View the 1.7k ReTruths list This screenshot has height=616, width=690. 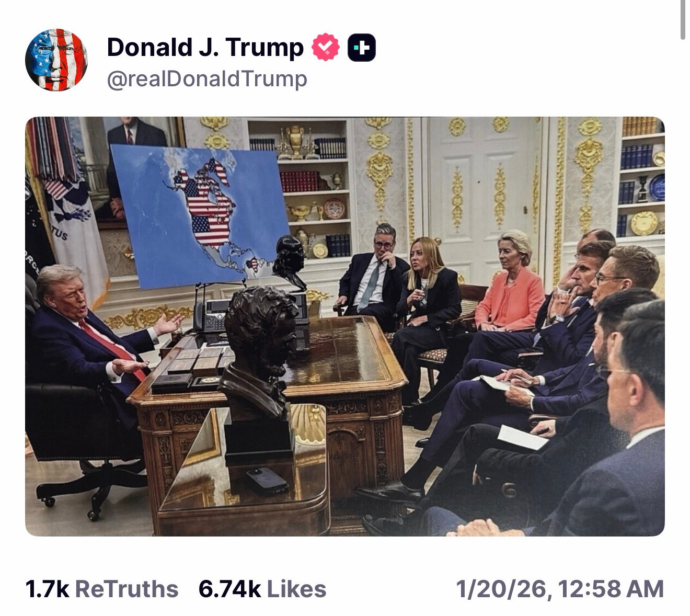point(102,589)
